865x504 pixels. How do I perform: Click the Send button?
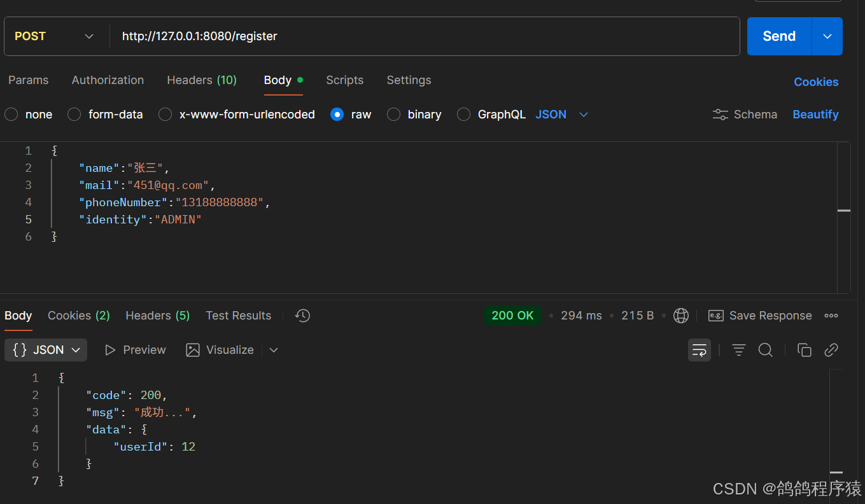tap(779, 36)
